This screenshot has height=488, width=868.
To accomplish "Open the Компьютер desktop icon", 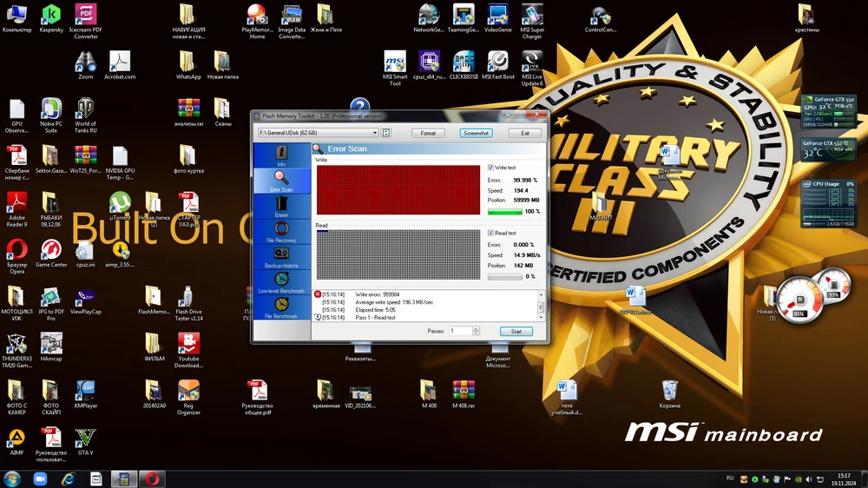I will coord(16,18).
